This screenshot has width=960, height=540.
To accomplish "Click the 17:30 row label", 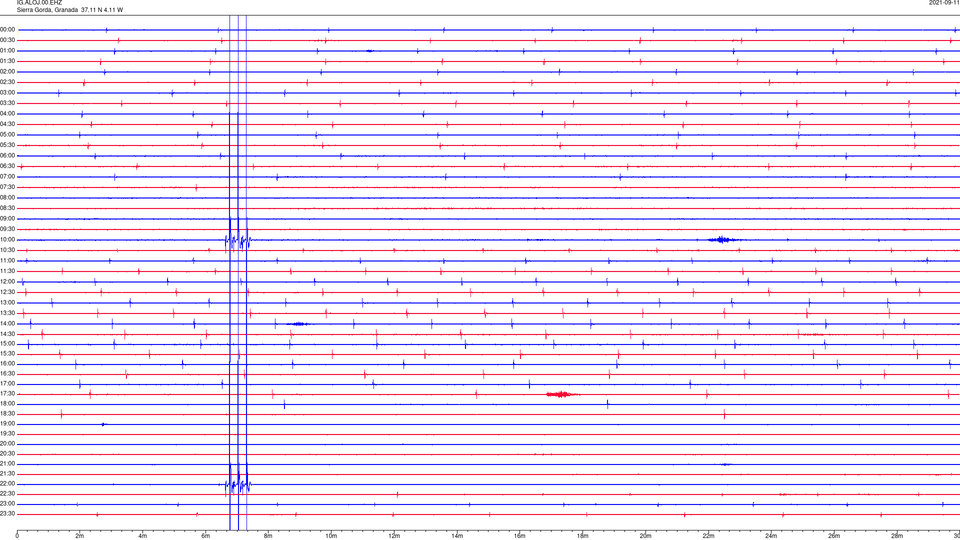I will [7, 394].
